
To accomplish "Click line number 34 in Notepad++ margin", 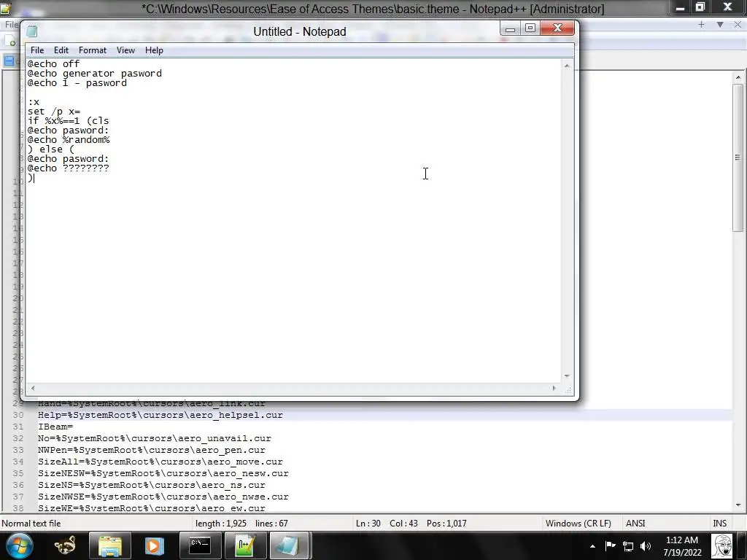I will [x=18, y=462].
